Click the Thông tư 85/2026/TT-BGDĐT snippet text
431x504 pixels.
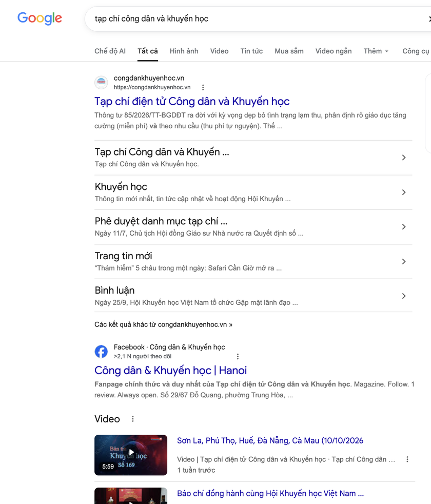(250, 121)
